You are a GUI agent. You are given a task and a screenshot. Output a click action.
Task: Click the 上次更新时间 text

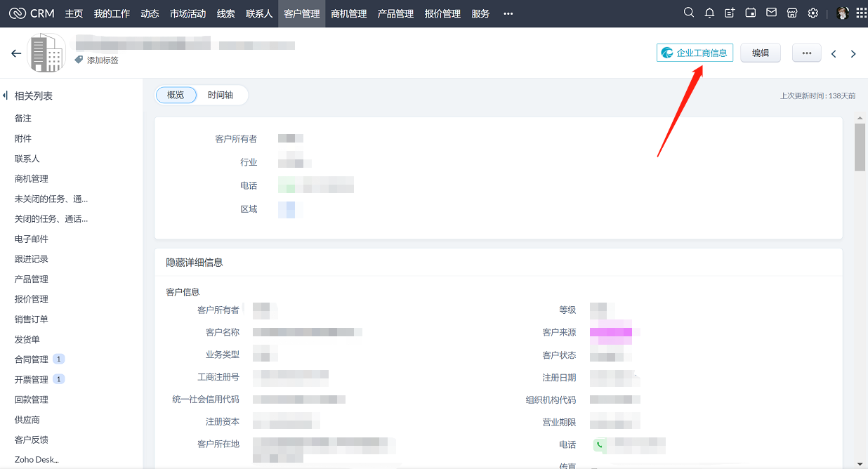tap(817, 95)
